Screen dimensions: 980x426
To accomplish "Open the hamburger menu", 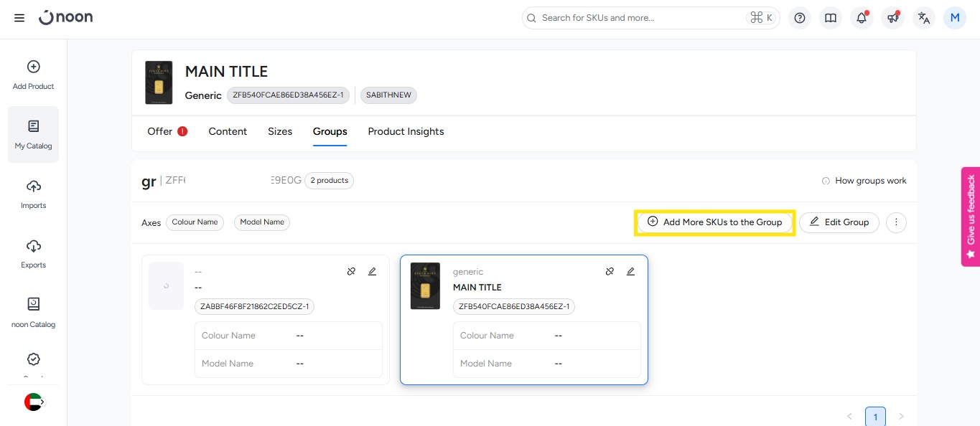I will point(19,18).
